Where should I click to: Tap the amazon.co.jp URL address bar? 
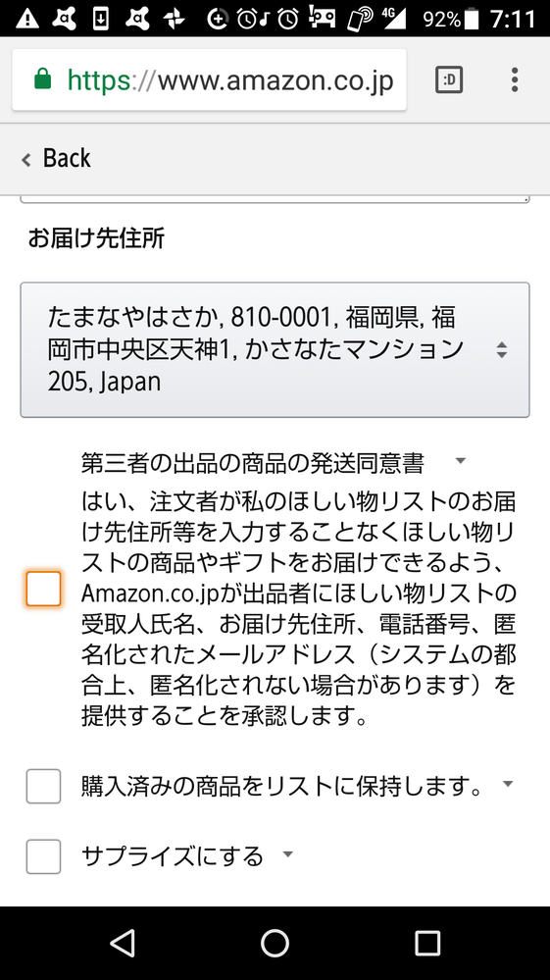point(209,80)
